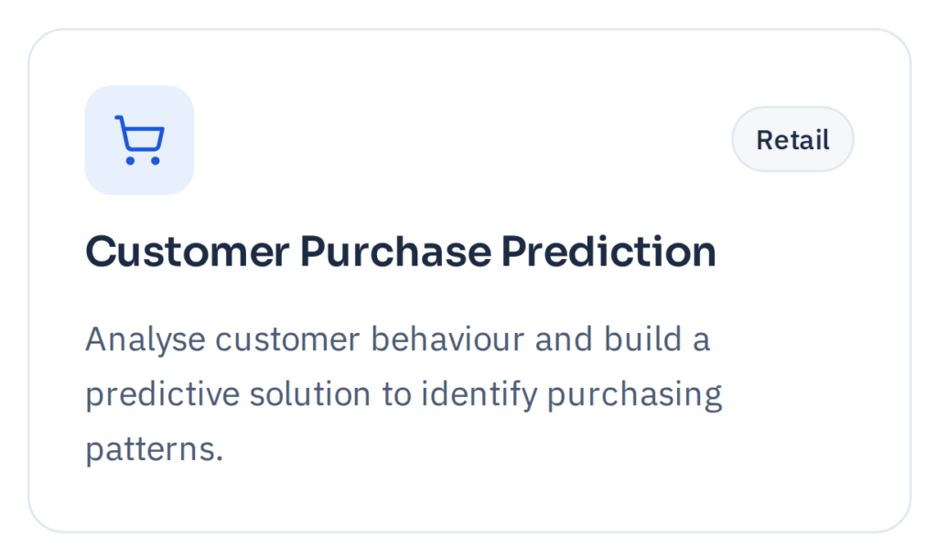
Task: Click the word identify in description
Action: pyautogui.click(x=479, y=395)
